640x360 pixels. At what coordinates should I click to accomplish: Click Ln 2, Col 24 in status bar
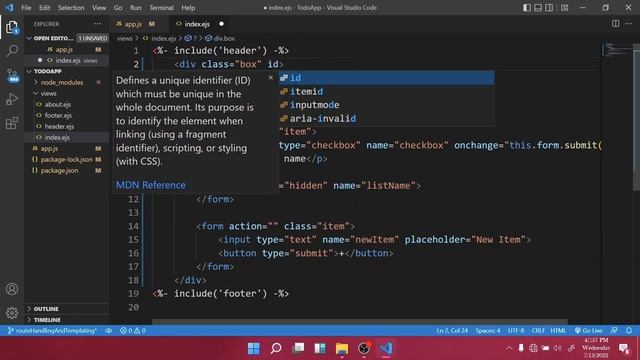[x=452, y=331]
